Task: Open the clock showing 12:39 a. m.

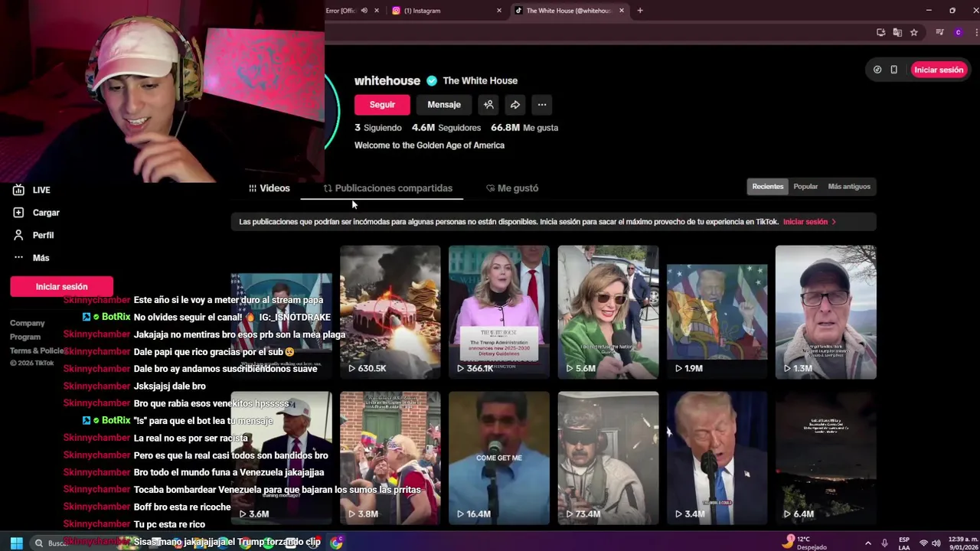Action: pyautogui.click(x=962, y=543)
